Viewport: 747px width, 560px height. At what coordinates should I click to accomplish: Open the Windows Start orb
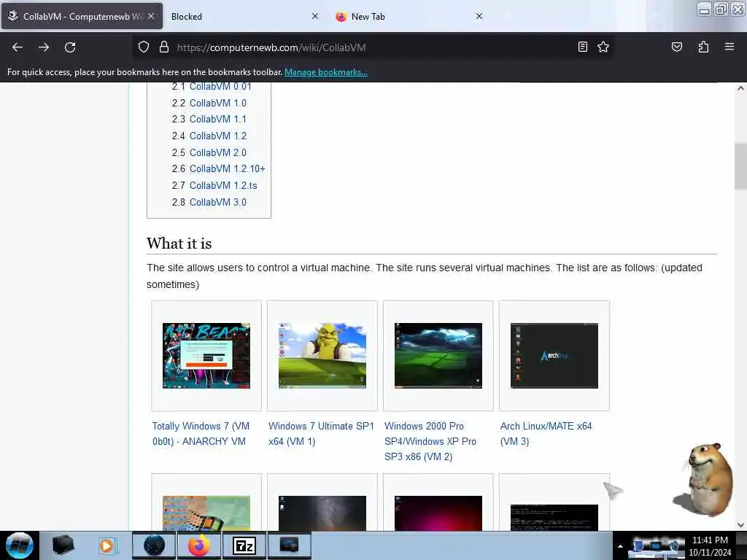tap(20, 545)
